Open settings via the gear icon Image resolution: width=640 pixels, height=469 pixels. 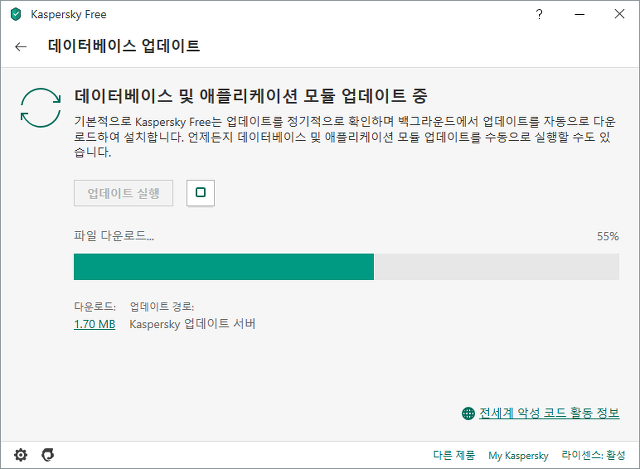click(21, 455)
